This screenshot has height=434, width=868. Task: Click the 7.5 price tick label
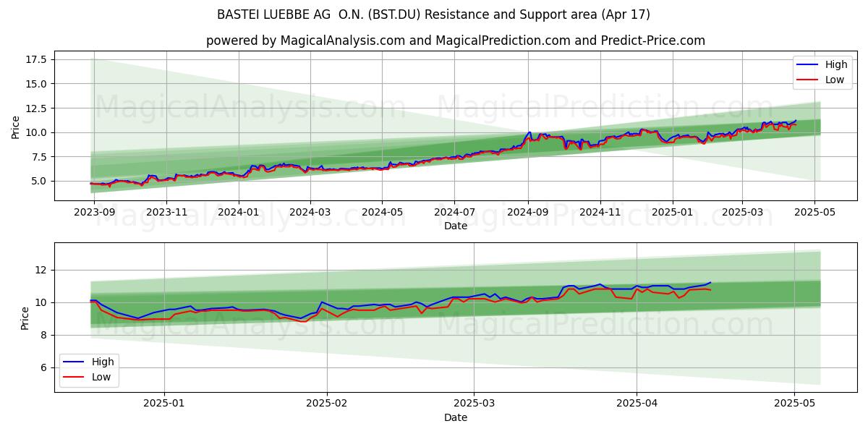pos(39,157)
